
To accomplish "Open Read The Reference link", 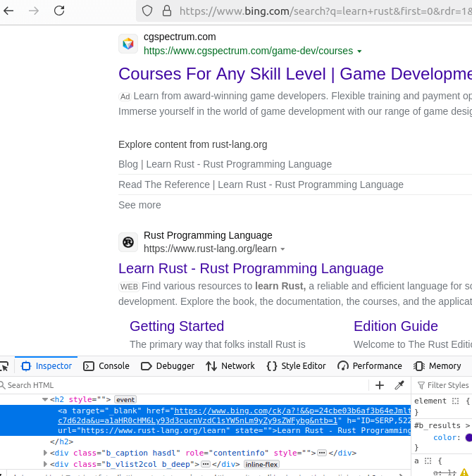I will pyautogui.click(x=261, y=184).
